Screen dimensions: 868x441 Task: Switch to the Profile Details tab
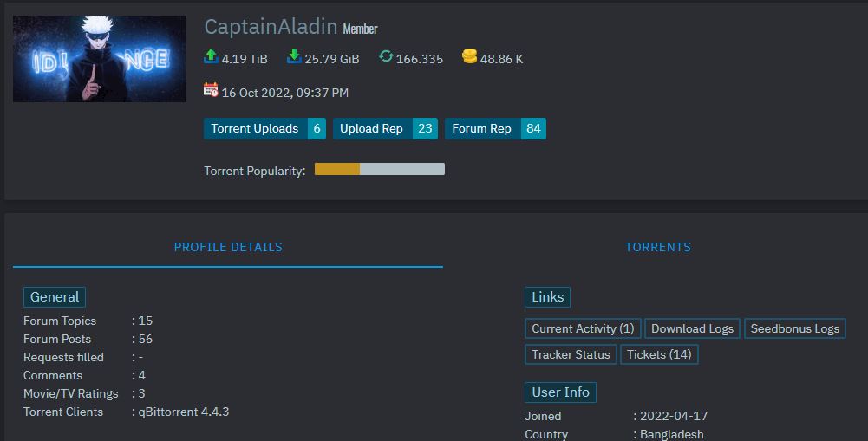tap(228, 247)
